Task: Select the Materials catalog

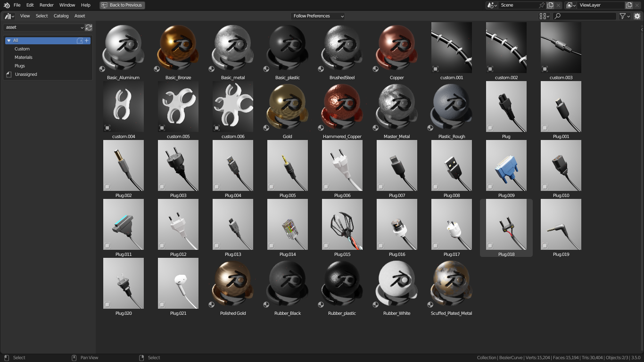Action: [23, 58]
